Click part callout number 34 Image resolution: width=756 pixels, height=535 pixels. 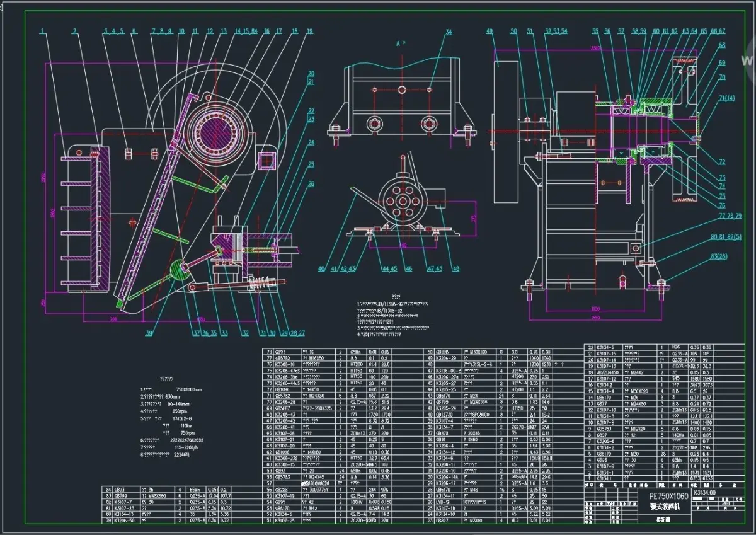449,32
